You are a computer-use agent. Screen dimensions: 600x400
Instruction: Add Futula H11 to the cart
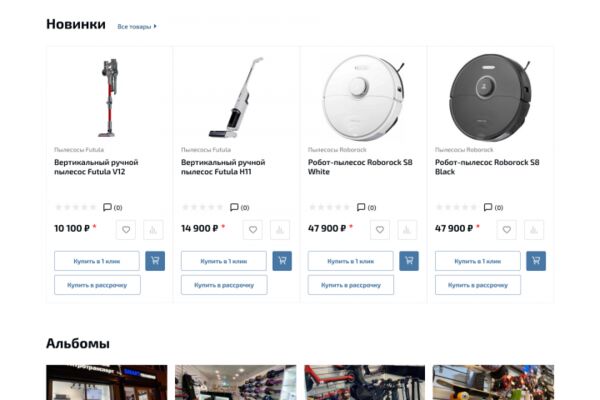click(x=282, y=261)
